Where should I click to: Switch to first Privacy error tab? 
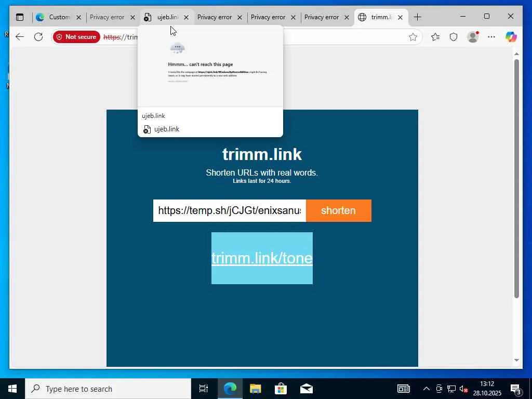[107, 17]
